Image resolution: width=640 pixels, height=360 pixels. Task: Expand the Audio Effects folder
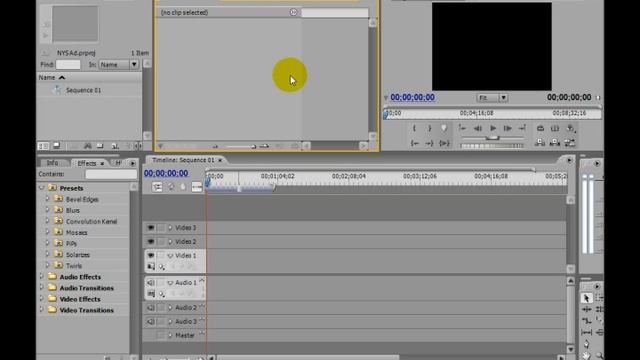click(x=41, y=277)
